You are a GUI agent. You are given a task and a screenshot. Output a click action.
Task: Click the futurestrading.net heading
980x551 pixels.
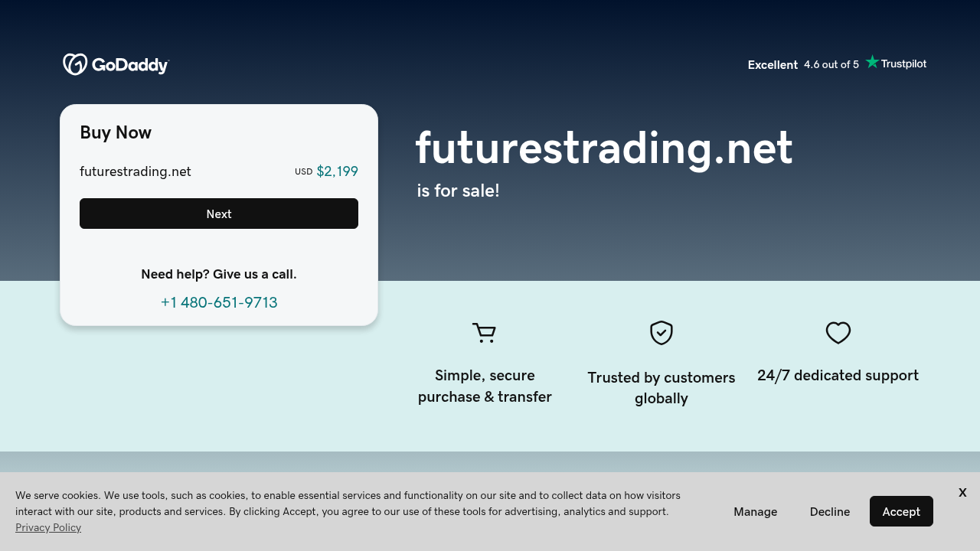tap(604, 148)
